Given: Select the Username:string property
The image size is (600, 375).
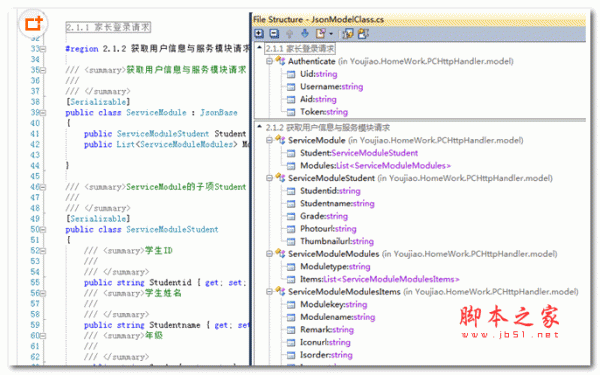Looking at the screenshot, I should tap(331, 86).
